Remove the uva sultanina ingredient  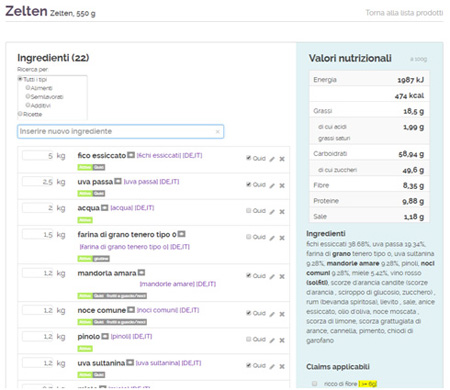pos(282,366)
